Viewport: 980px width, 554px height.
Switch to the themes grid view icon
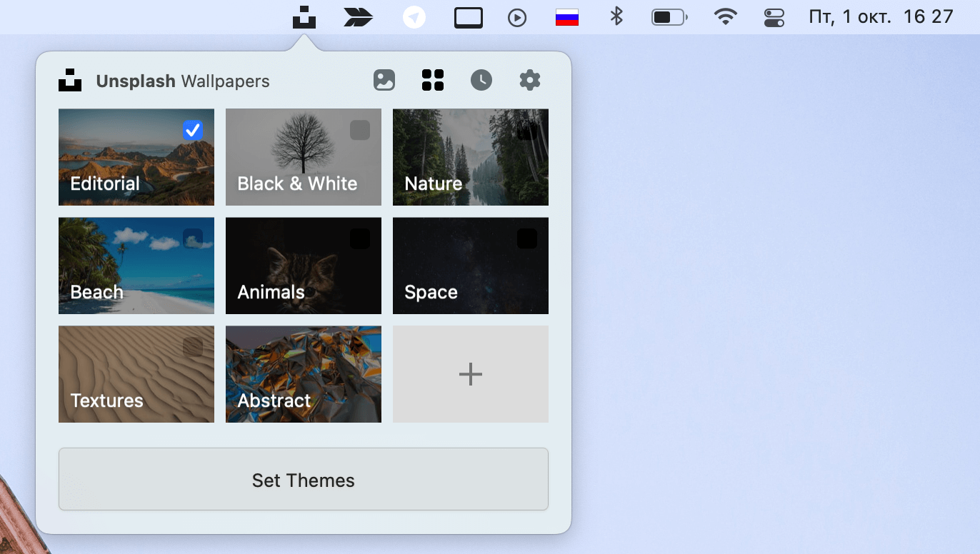pos(433,80)
